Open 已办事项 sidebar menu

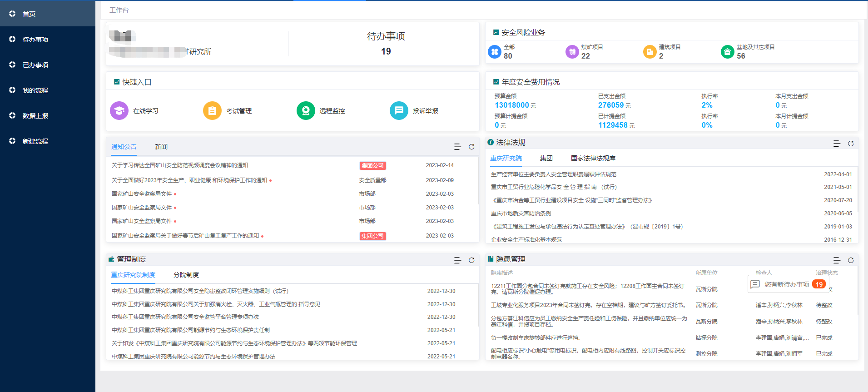[x=48, y=65]
